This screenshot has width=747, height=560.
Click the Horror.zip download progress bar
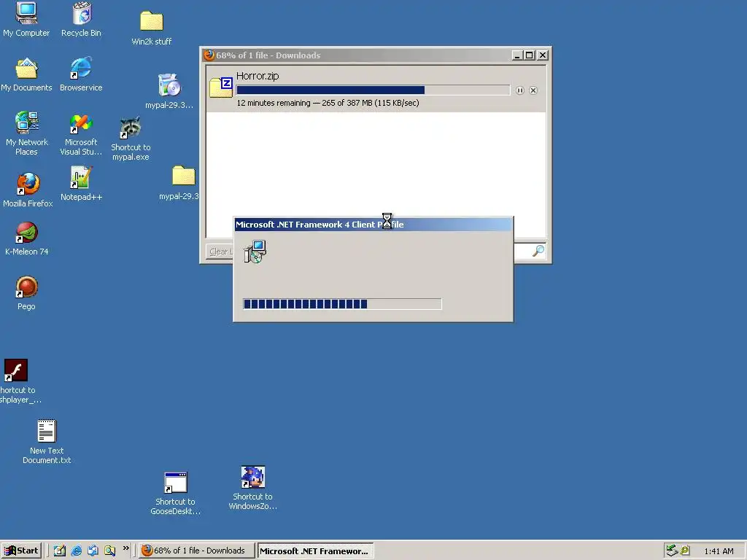point(373,90)
